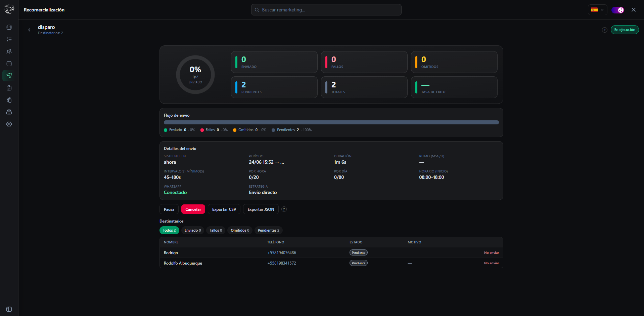Pause the campaign with Pausa button
The width and height of the screenshot is (644, 316).
coord(169,209)
